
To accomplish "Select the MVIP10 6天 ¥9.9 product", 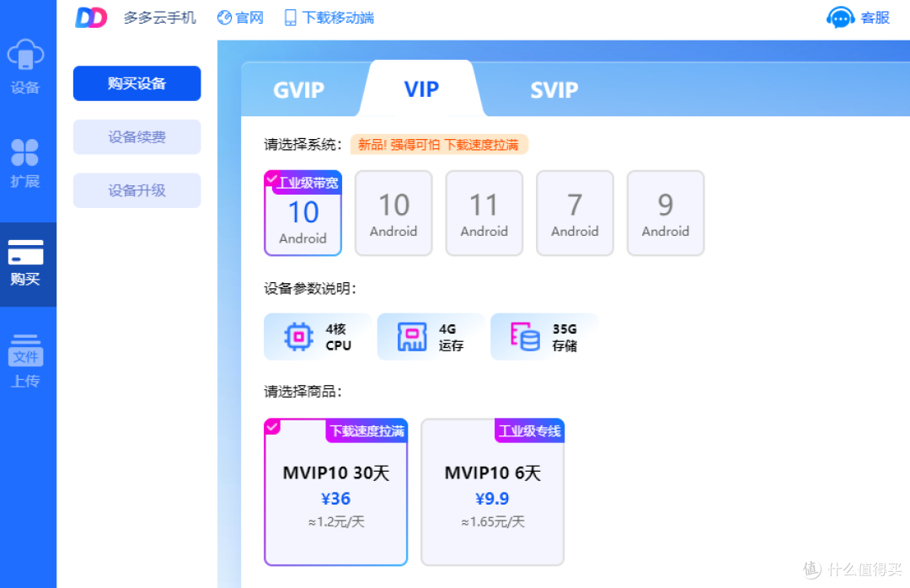I will (x=493, y=492).
